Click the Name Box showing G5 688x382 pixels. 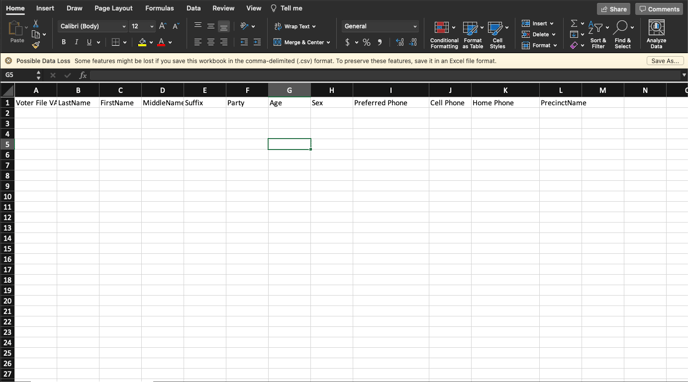(x=18, y=75)
